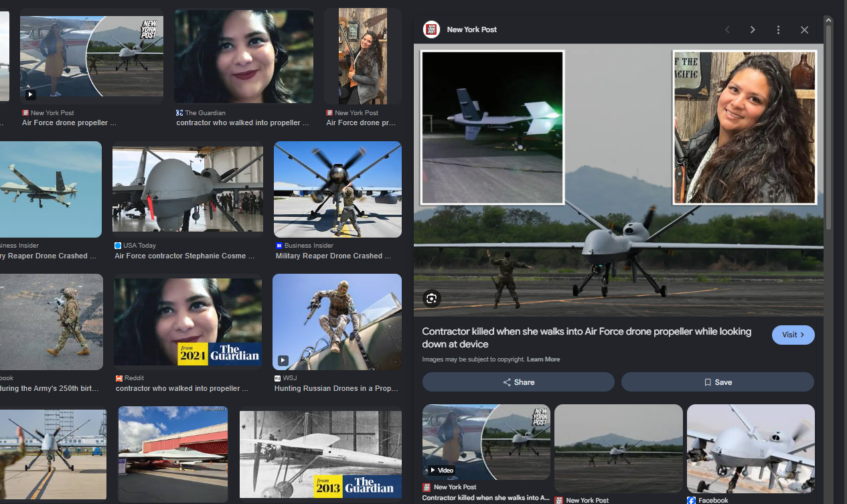Viewport: 847px width, 504px height.
Task: Open the large preview image of the drone
Action: coord(619,180)
